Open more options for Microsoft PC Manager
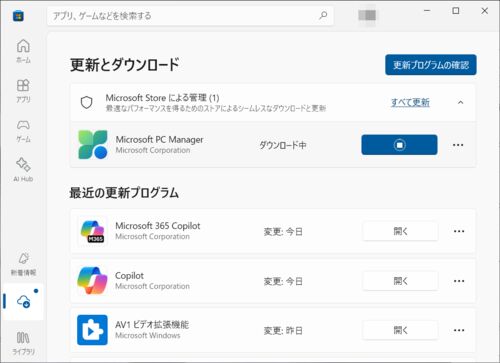This screenshot has height=363, width=500. point(458,145)
